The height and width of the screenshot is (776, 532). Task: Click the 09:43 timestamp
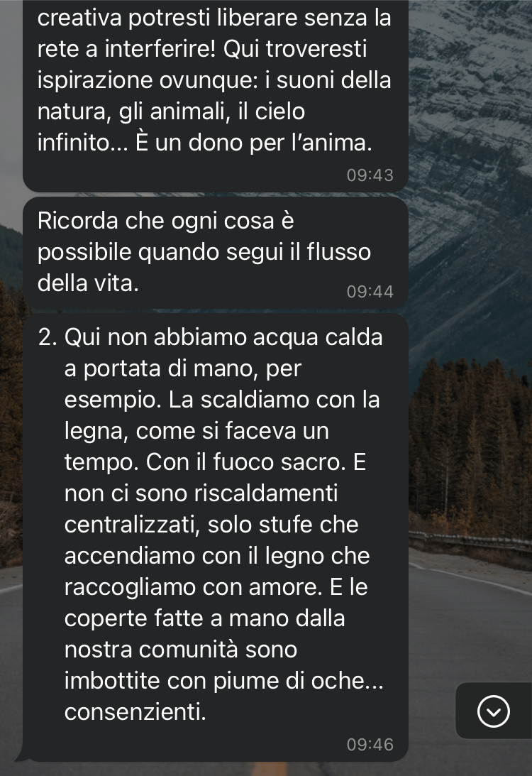coord(370,175)
